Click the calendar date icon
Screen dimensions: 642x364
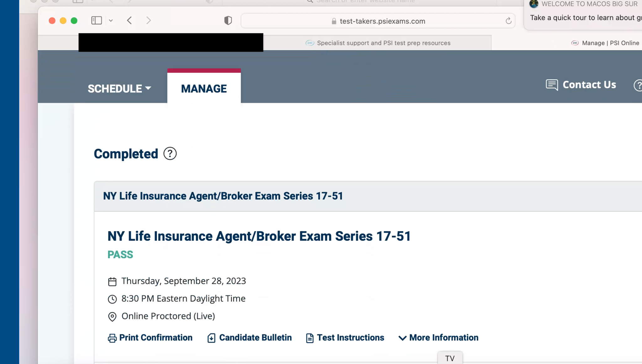[x=112, y=281]
